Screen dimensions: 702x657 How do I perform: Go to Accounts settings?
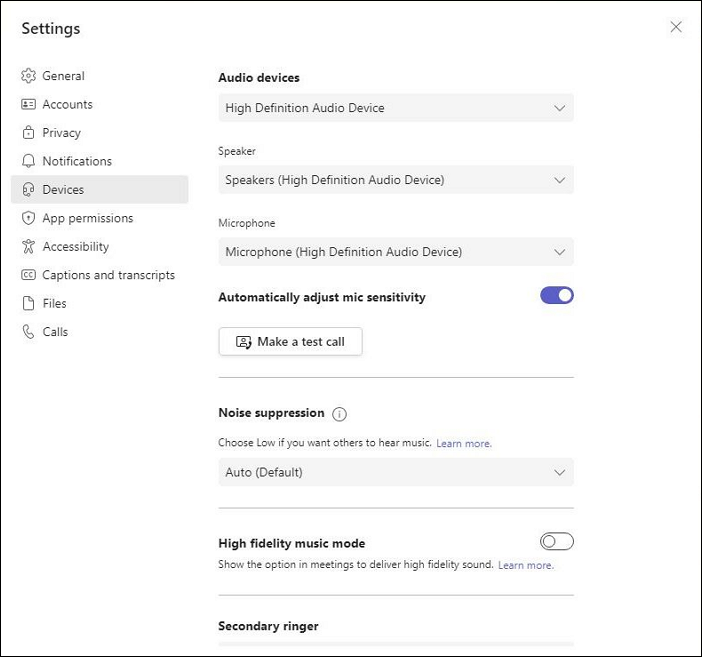[99, 104]
